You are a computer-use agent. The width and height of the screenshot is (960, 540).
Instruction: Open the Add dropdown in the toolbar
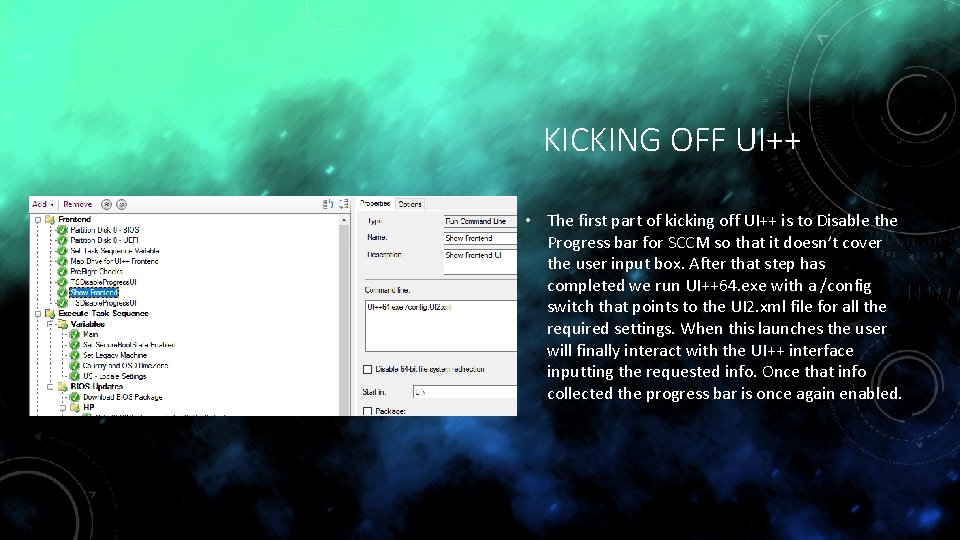[x=43, y=204]
